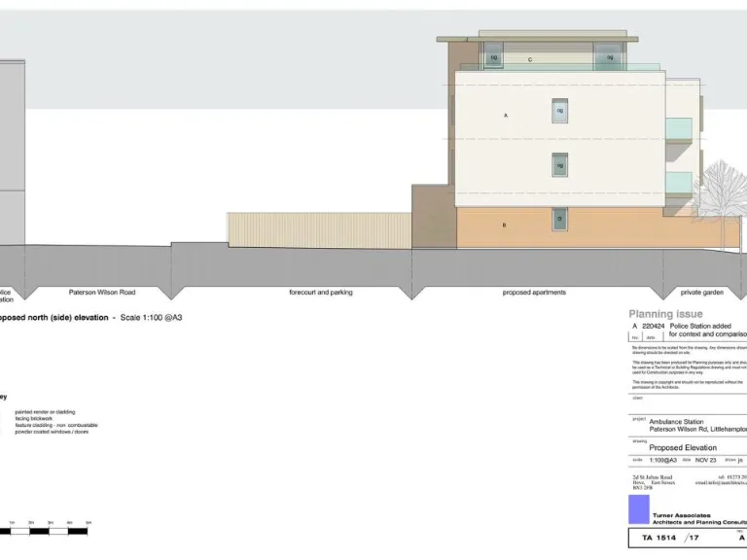Select the ground floor window on brickwork
The image size is (747, 560).
[x=559, y=221]
